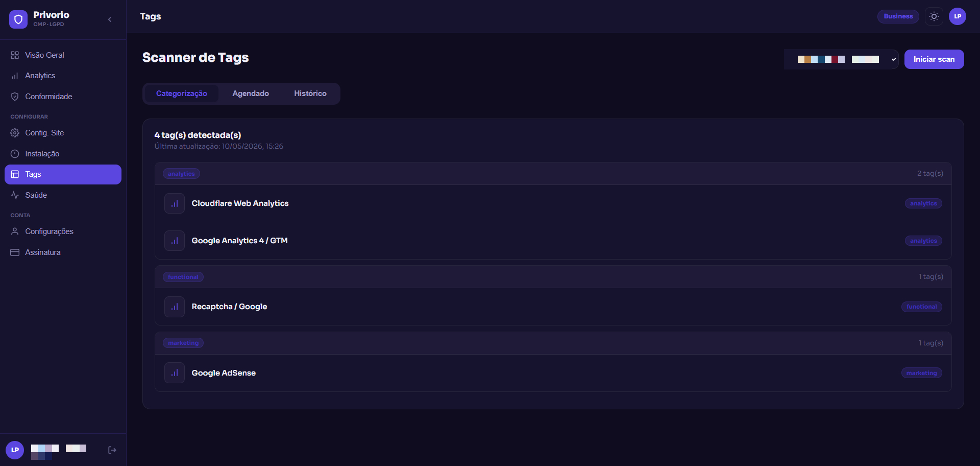Open Configurações in the sidebar

[x=63, y=231]
